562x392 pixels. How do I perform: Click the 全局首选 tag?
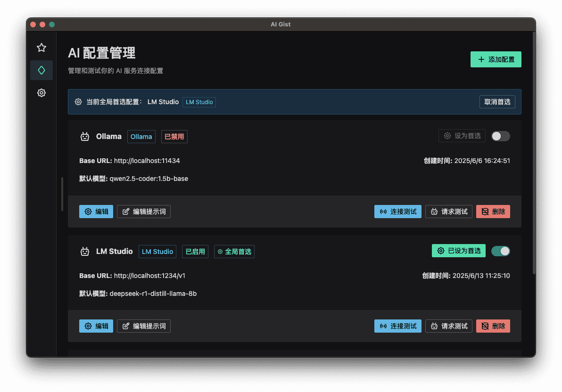tap(234, 252)
